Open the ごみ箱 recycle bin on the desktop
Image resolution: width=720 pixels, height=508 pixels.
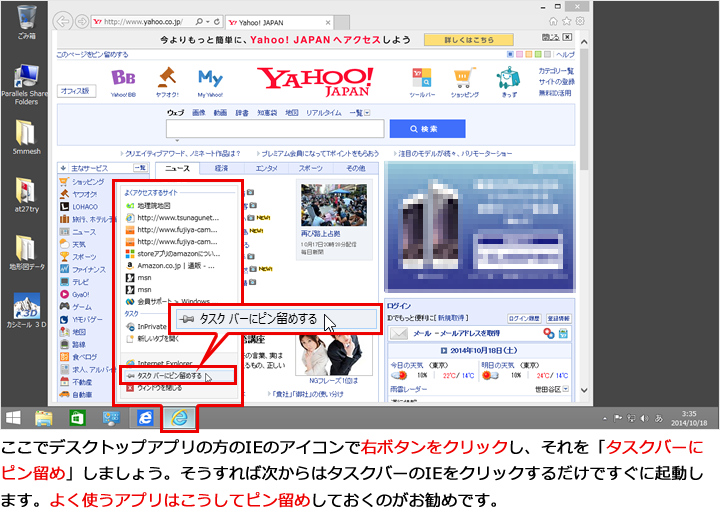coord(26,22)
